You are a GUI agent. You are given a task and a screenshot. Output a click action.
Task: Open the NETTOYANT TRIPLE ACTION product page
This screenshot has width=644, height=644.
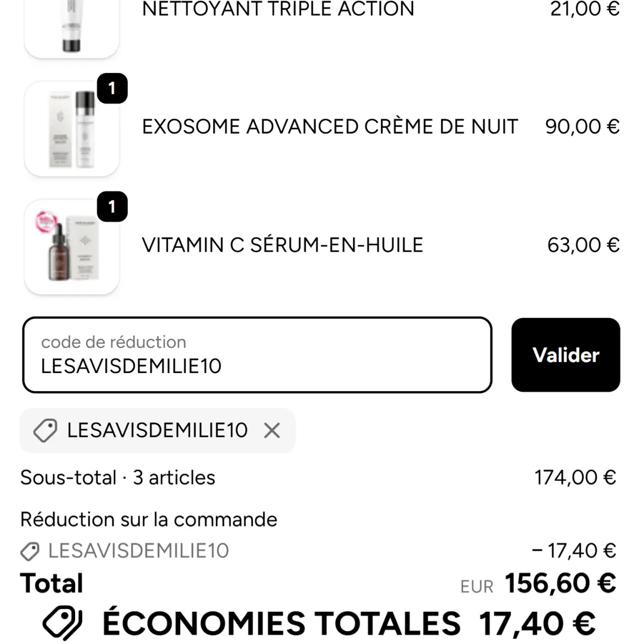tap(278, 9)
